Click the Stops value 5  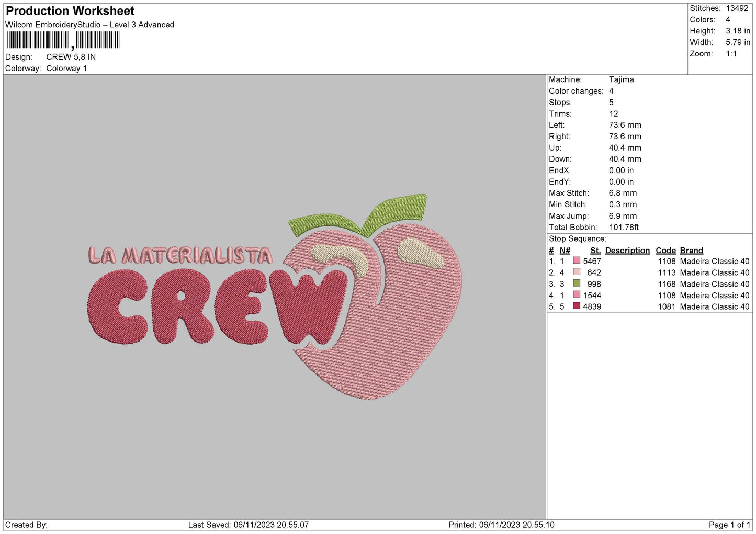pyautogui.click(x=611, y=103)
